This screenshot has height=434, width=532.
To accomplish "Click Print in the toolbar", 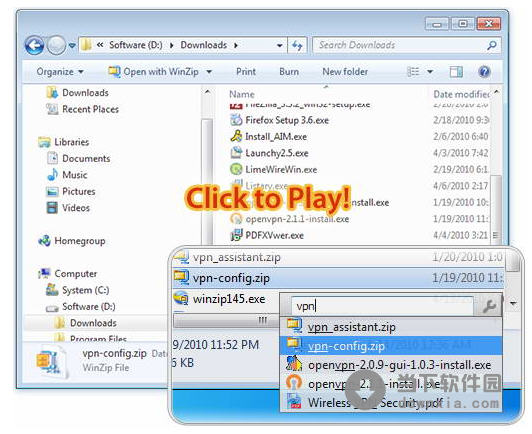I will (x=246, y=72).
